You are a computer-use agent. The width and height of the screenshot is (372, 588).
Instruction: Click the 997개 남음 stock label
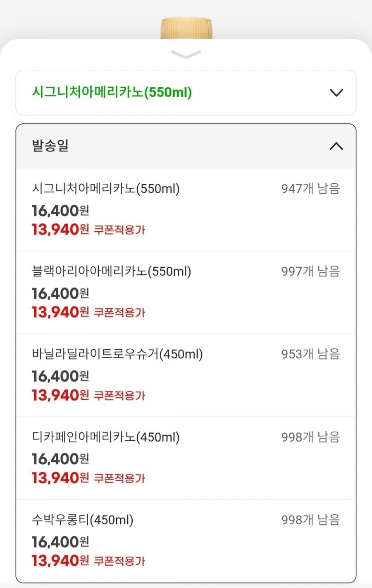tap(310, 271)
